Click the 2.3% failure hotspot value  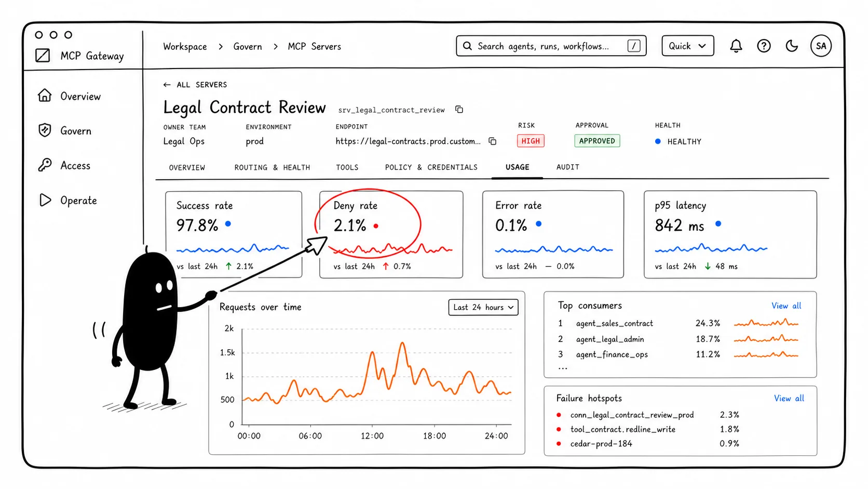729,415
